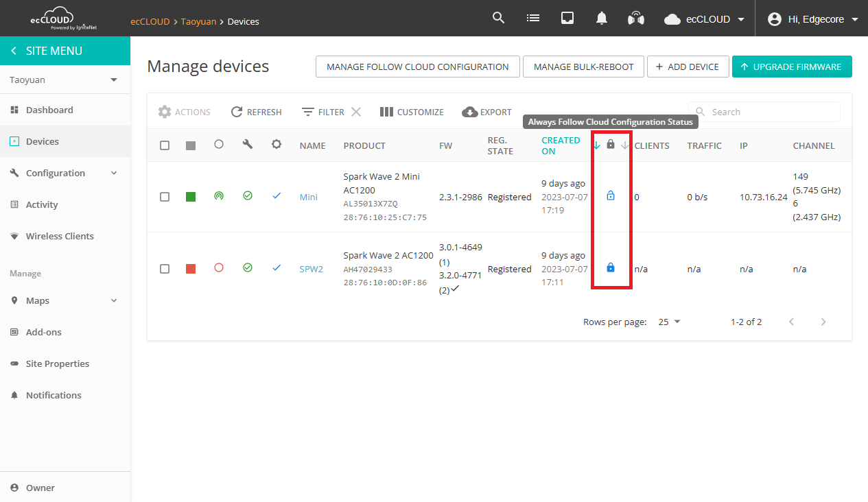Viewport: 868px width, 502px height.
Task: Click the open lock icon for Mini
Action: [611, 196]
